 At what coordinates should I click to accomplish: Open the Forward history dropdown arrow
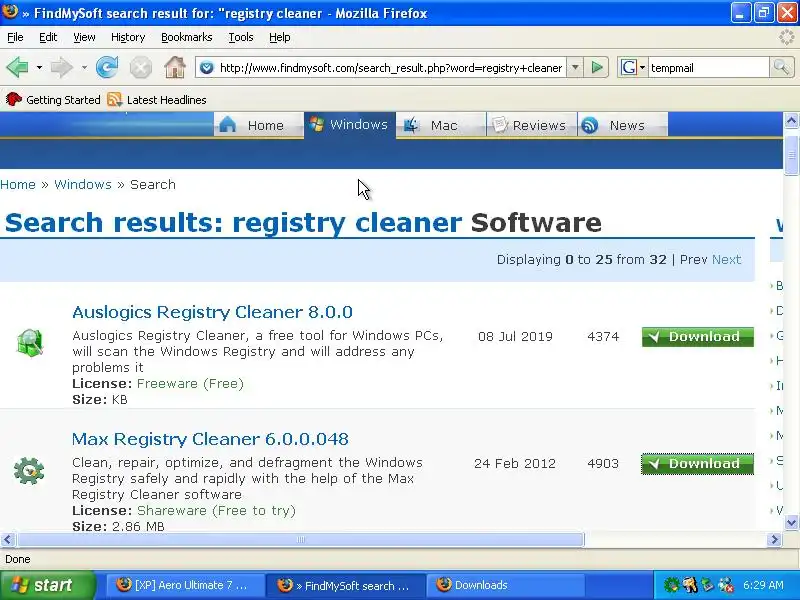coord(84,67)
